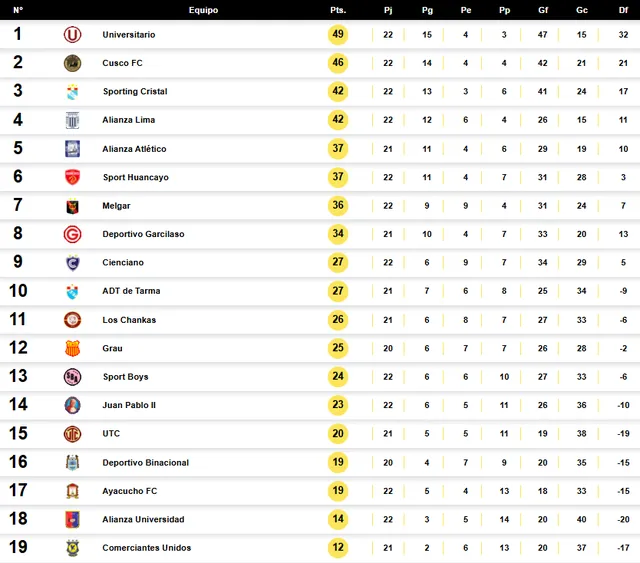Select the Comerciantes Unidos crest

72,548
